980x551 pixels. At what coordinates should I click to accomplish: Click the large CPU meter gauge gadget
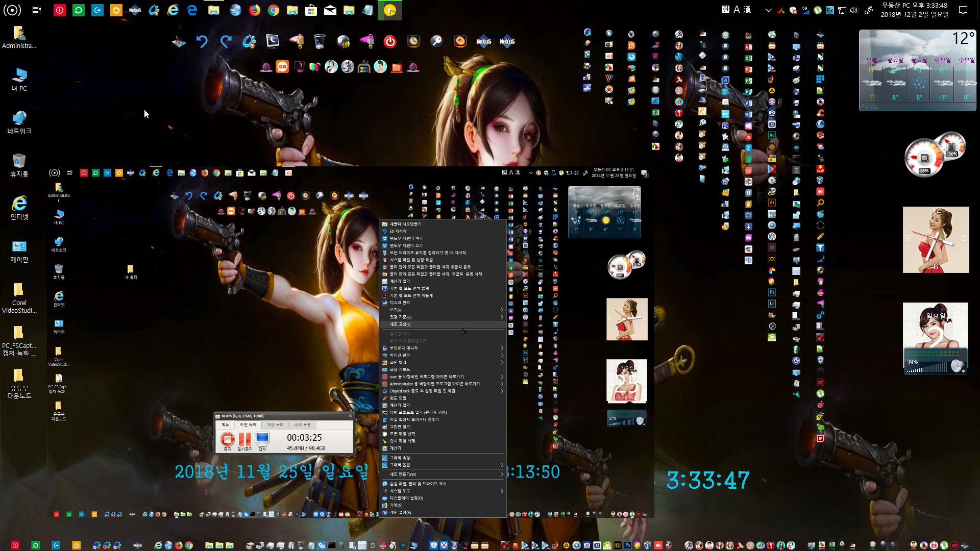pos(924,158)
